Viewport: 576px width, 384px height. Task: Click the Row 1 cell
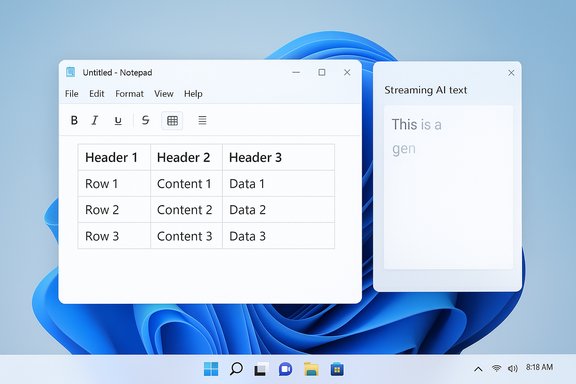click(x=114, y=183)
